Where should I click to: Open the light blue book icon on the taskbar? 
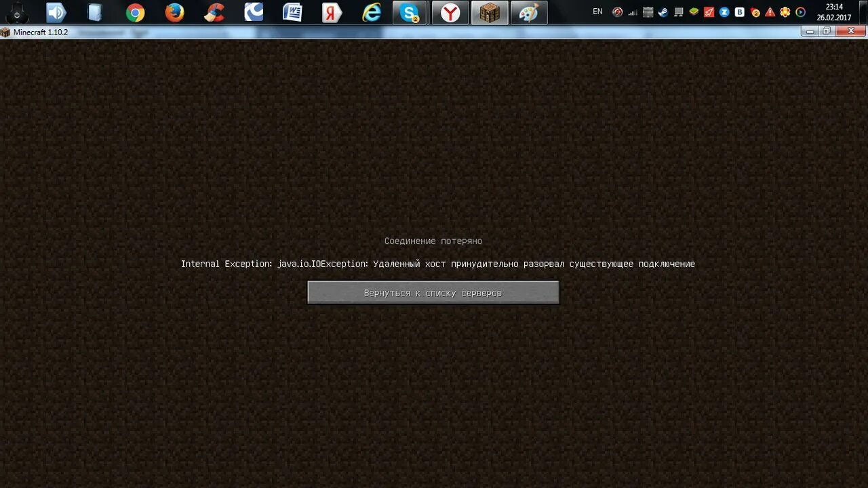(x=95, y=12)
